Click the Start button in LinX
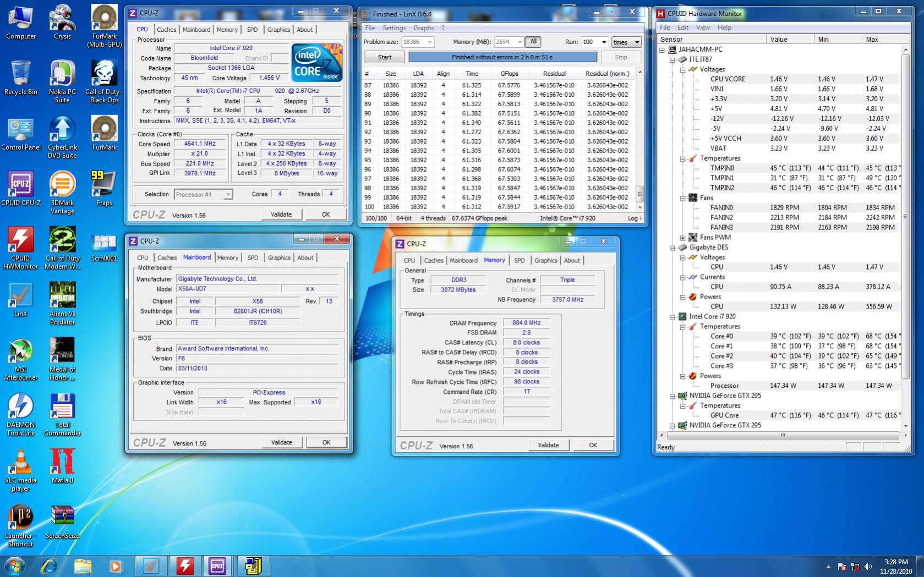This screenshot has height=577, width=924. point(385,57)
